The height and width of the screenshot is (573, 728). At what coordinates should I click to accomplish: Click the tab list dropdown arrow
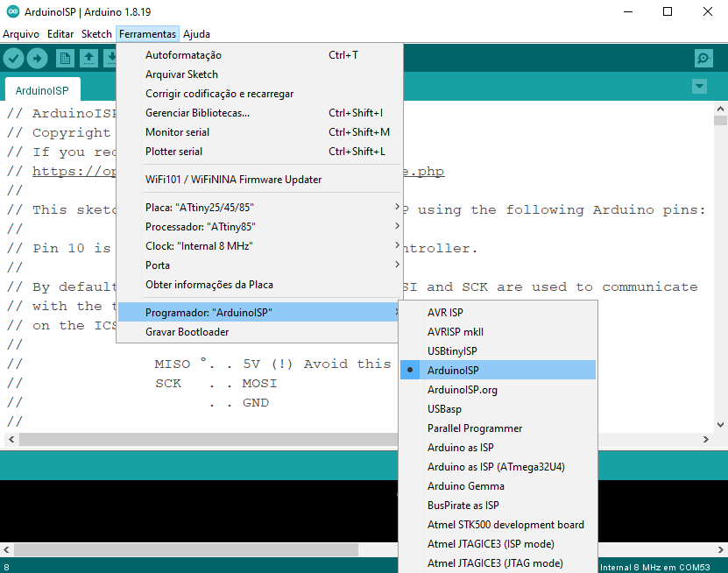699,87
